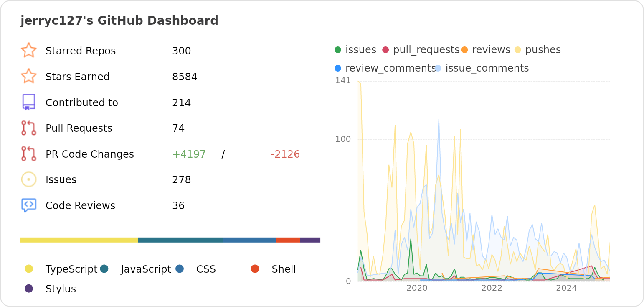Click the purple Stylus bar segment
The height and width of the screenshot is (307, 644).
[x=310, y=240]
